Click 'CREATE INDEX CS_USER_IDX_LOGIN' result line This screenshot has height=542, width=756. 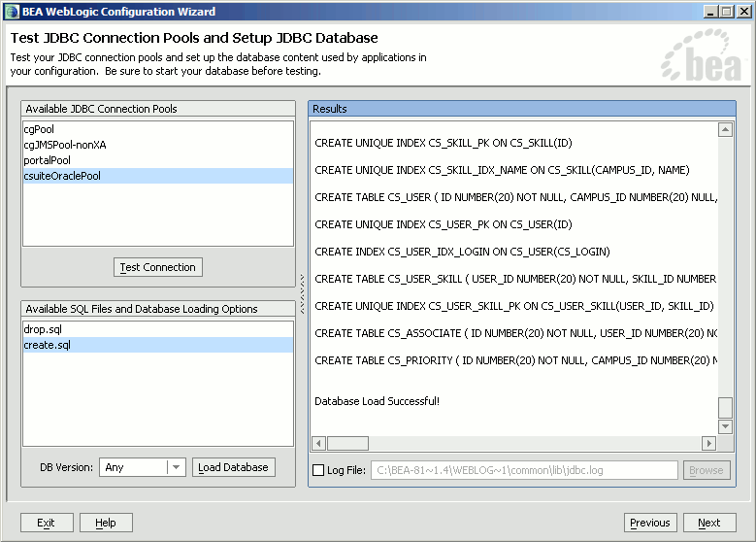coord(462,252)
